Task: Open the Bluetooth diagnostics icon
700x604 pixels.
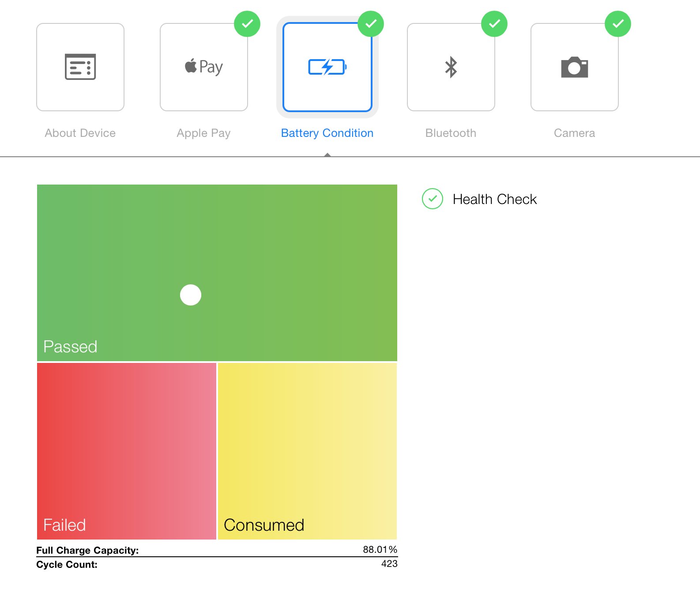Action: (x=451, y=67)
